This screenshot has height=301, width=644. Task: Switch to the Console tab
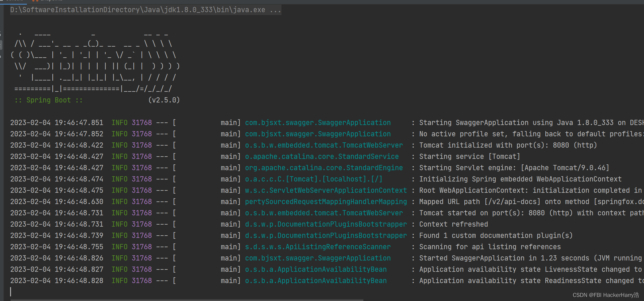(x=13, y=1)
